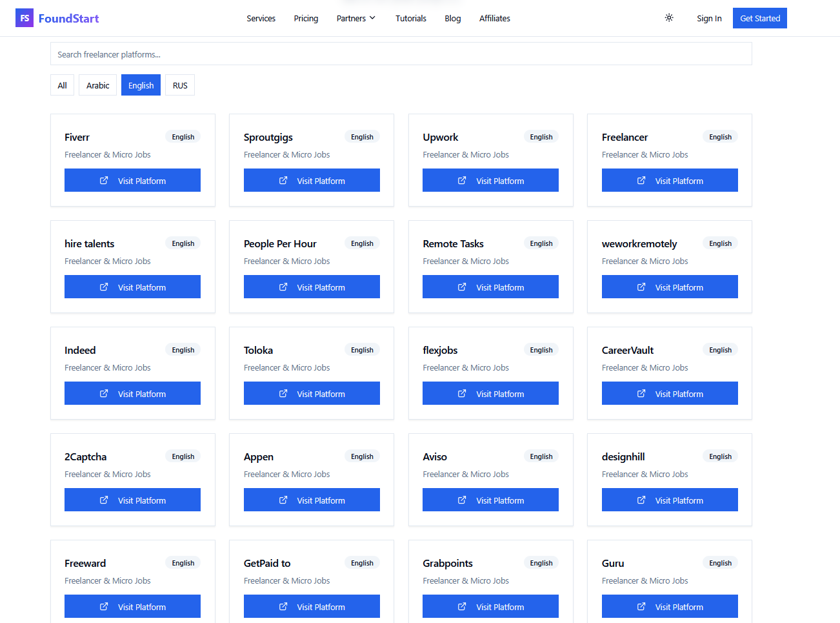Click the external-link icon on People Per Hour's button

pyautogui.click(x=283, y=287)
